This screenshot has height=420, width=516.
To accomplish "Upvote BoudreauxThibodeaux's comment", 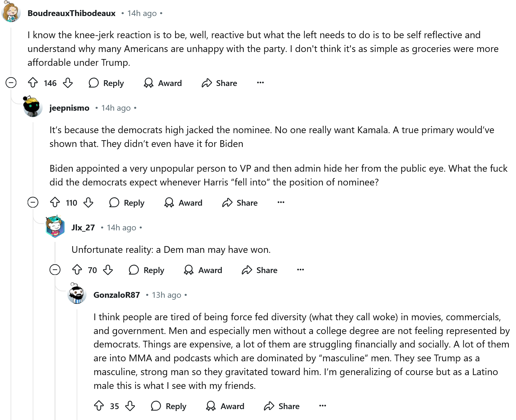I will [33, 83].
